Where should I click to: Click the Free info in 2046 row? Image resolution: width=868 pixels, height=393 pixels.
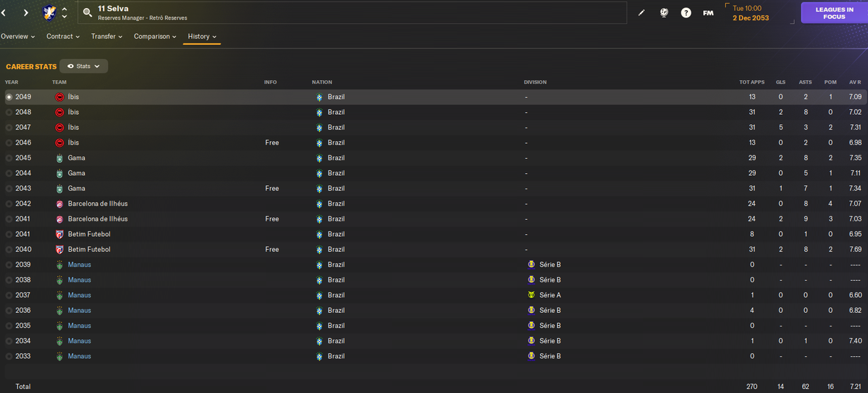click(x=271, y=143)
